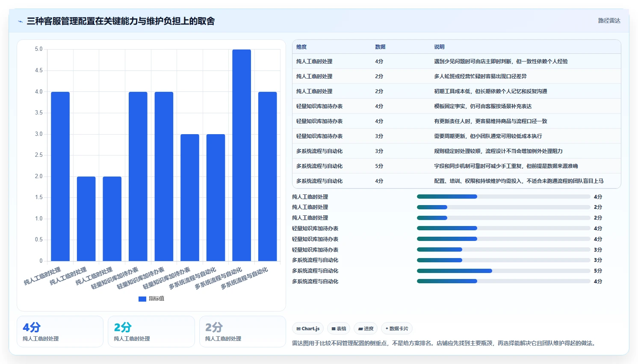Select row 字段和同步机制可靠时可减少手工重复
This screenshot has height=364, width=638.
pos(457,166)
